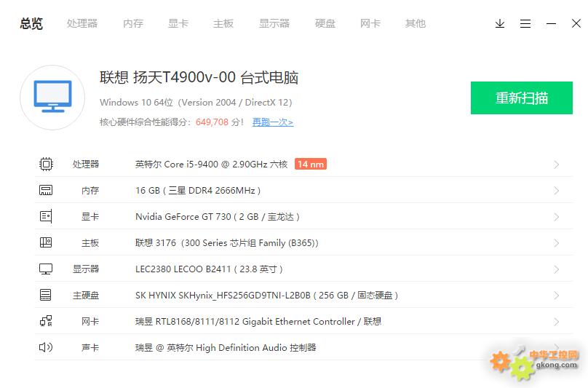Click 英特尔 Core i5-9400 processor text
The width and height of the screenshot is (588, 388).
tap(212, 165)
